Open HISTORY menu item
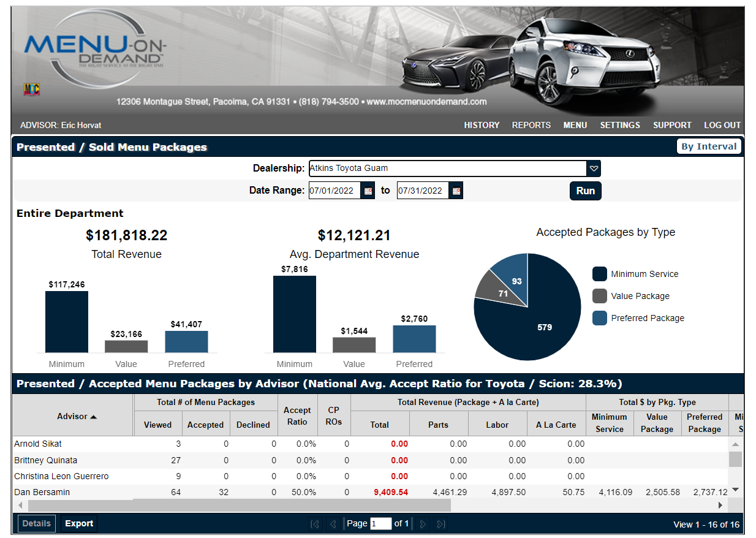 482,125
